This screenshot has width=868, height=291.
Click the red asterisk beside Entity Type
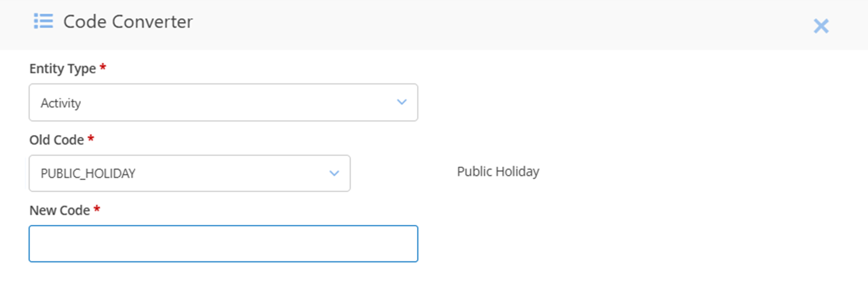pos(103,68)
